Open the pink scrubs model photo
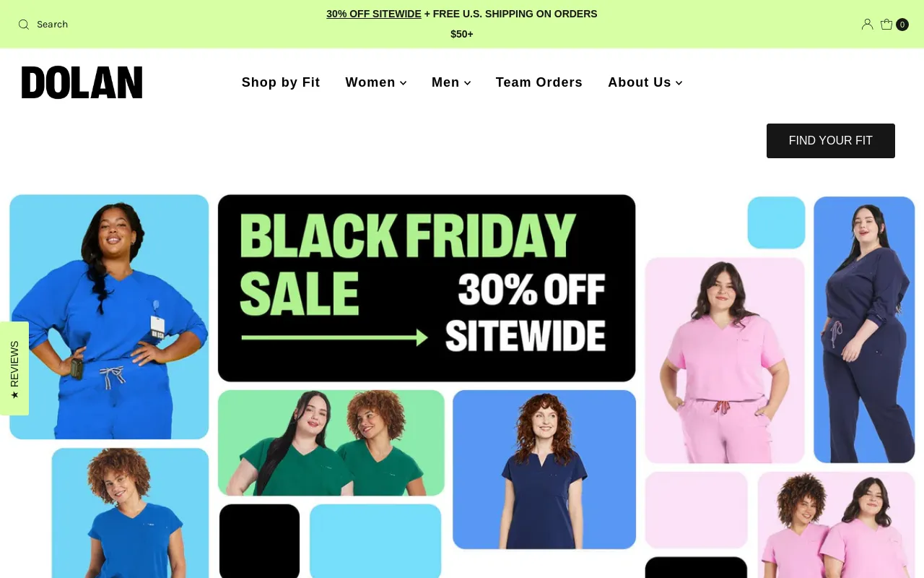The width and height of the screenshot is (924, 578). pyautogui.click(x=725, y=361)
